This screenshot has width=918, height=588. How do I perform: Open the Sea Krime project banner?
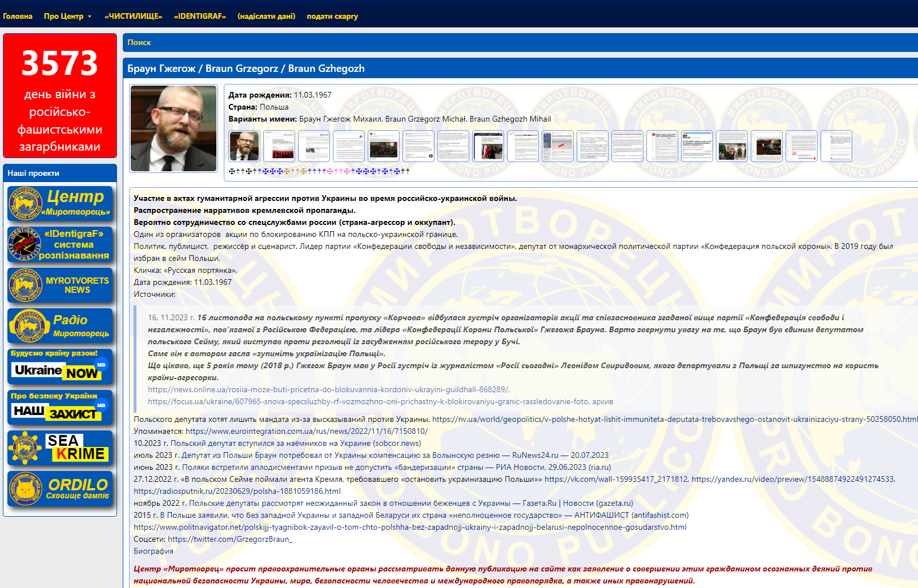60,448
